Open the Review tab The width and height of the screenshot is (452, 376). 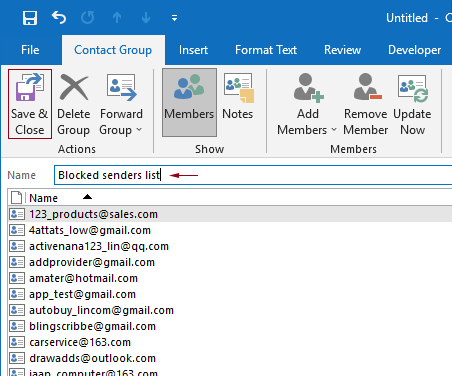342,50
